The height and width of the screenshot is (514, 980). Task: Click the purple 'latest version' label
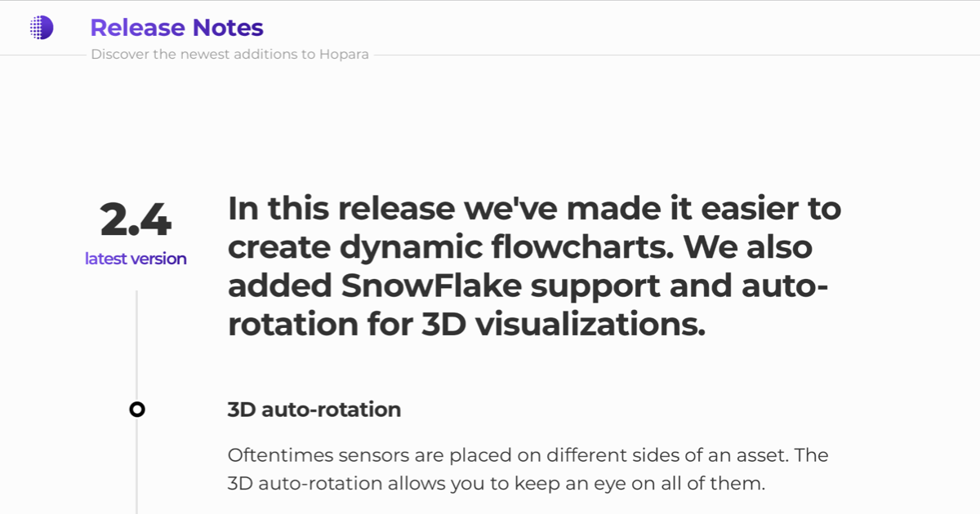tap(136, 259)
